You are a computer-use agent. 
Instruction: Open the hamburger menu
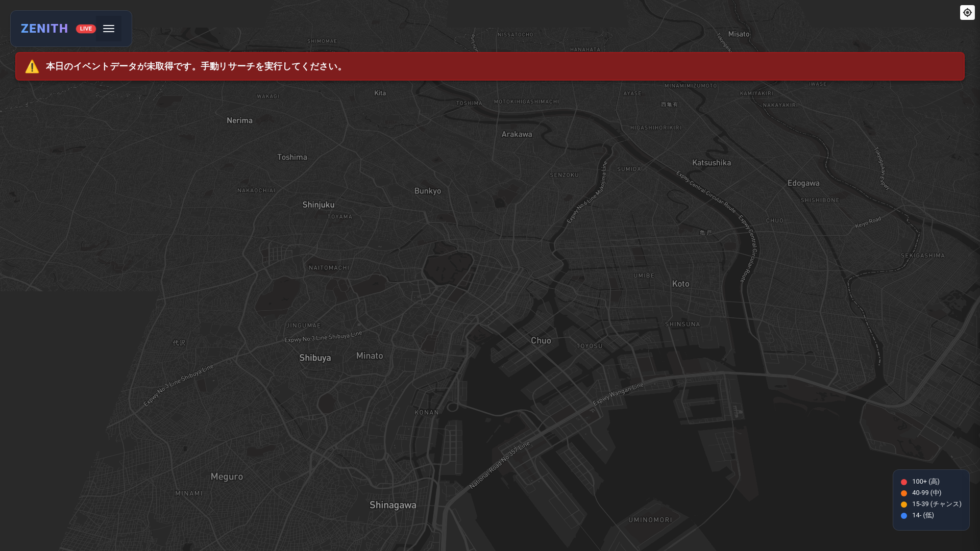point(109,29)
